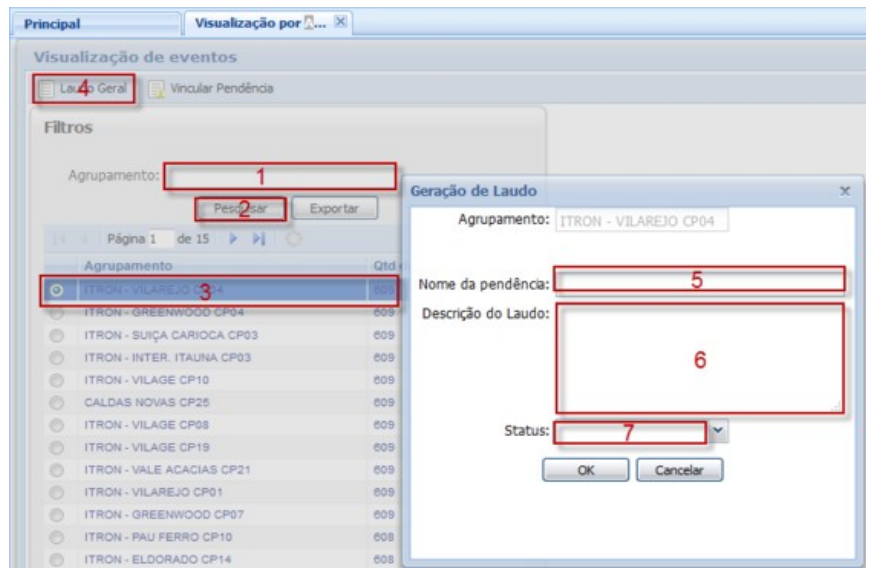870x574 pixels.
Task: Click the grid refresh icon
Action: pyautogui.click(x=294, y=242)
